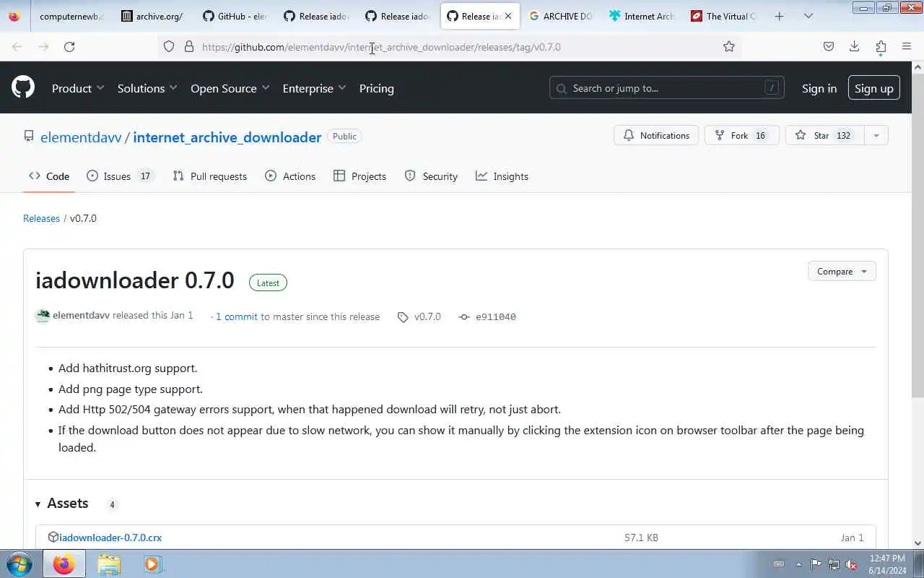Click the network tray icon
The height and width of the screenshot is (578, 924).
point(834,564)
